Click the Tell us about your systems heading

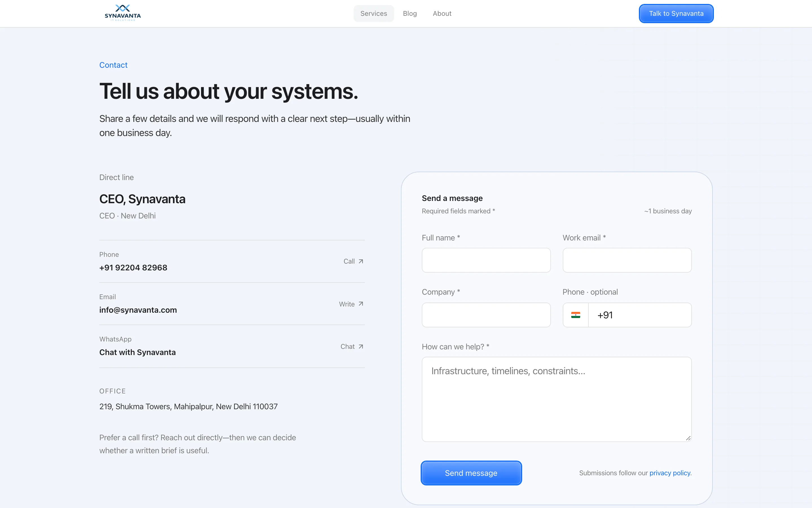(x=228, y=91)
